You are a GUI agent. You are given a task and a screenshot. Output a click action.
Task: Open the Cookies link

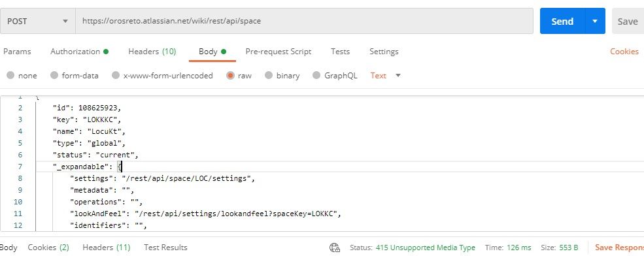click(624, 52)
